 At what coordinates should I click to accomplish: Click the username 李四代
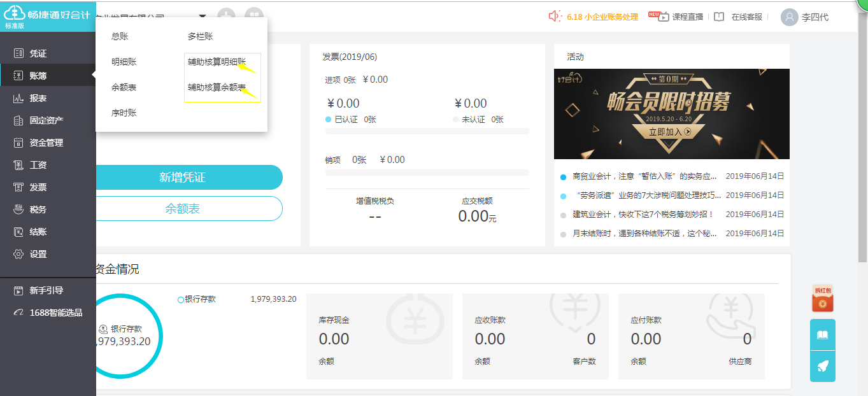(x=816, y=17)
